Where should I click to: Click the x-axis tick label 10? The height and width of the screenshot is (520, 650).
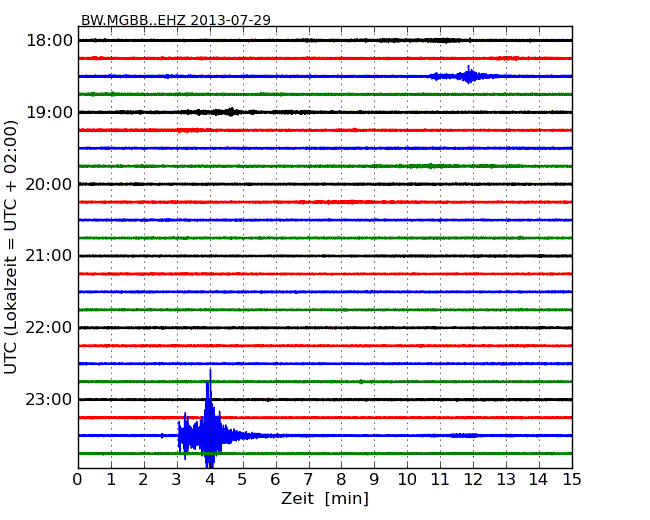coord(407,479)
